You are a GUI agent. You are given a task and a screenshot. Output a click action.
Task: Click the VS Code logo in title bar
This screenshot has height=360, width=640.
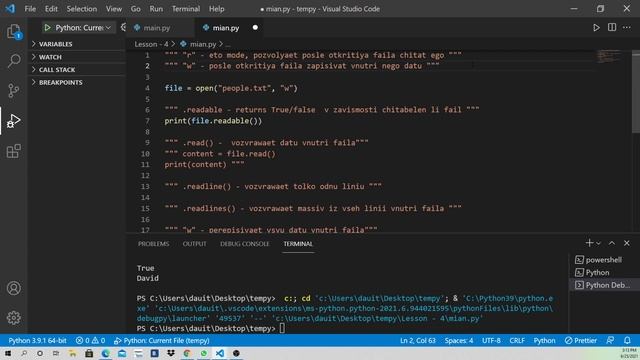tap(10, 9)
